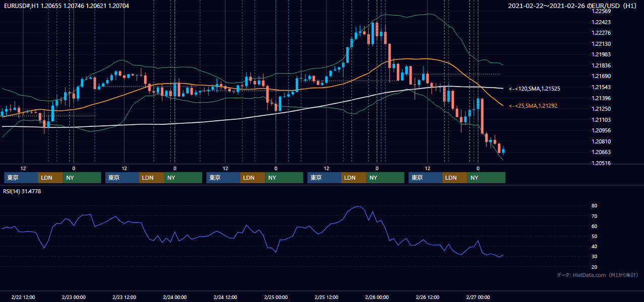The width and height of the screenshot is (644, 302).
Task: Click the 2021-02-22～2021-02-26 EUR/USD chart title
Action: (x=572, y=6)
